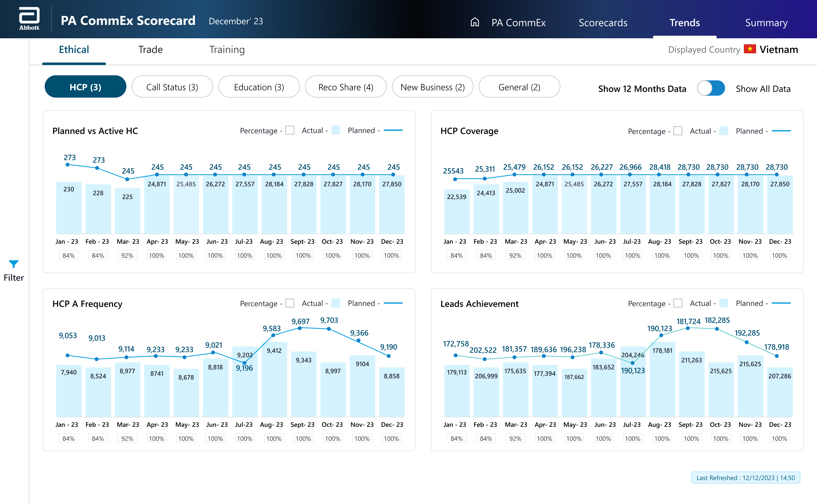The width and height of the screenshot is (817, 504).
Task: Enable Percentage checkbox in HCP A Frequency
Action: 290,303
